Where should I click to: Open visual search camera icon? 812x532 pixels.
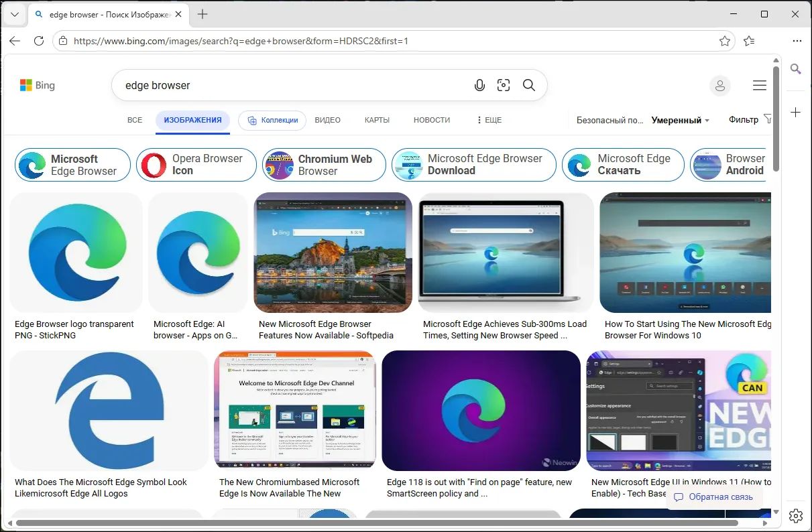(504, 85)
